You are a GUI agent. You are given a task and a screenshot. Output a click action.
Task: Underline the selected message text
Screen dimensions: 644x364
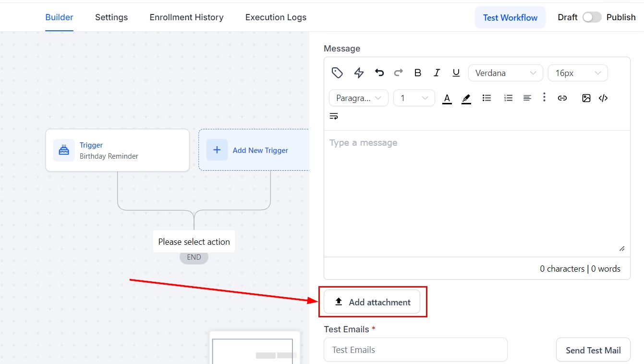pos(456,73)
